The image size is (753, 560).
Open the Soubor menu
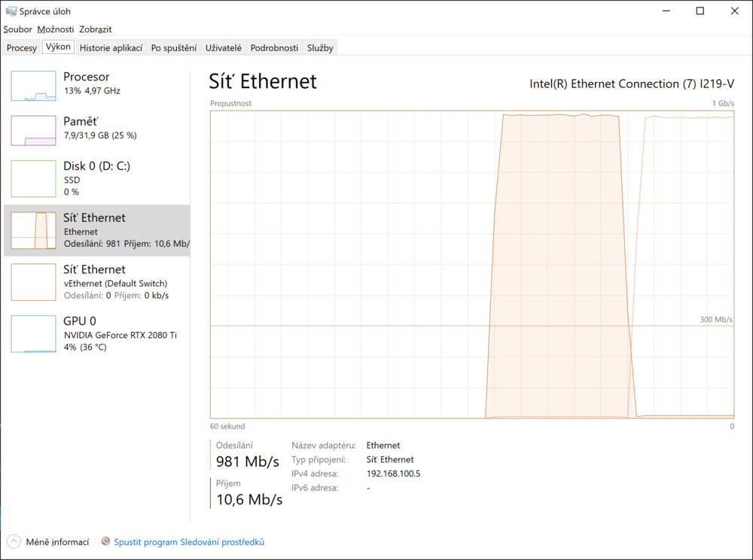(18, 29)
